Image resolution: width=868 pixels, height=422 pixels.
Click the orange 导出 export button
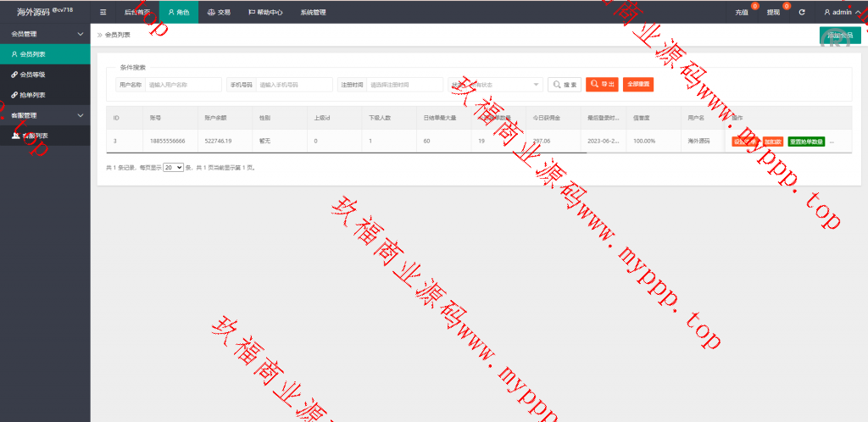point(602,85)
